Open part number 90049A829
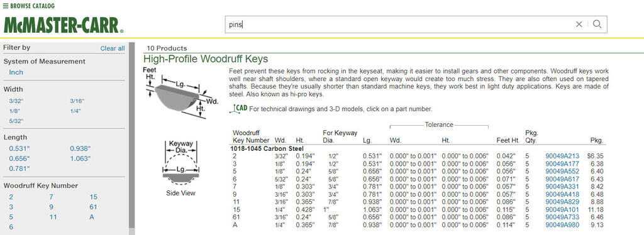The image size is (644, 235). [562, 202]
